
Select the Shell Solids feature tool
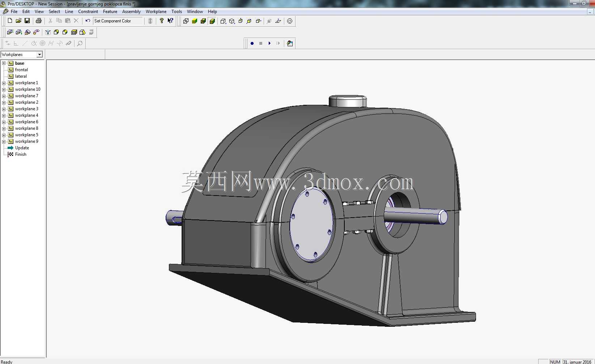click(74, 32)
